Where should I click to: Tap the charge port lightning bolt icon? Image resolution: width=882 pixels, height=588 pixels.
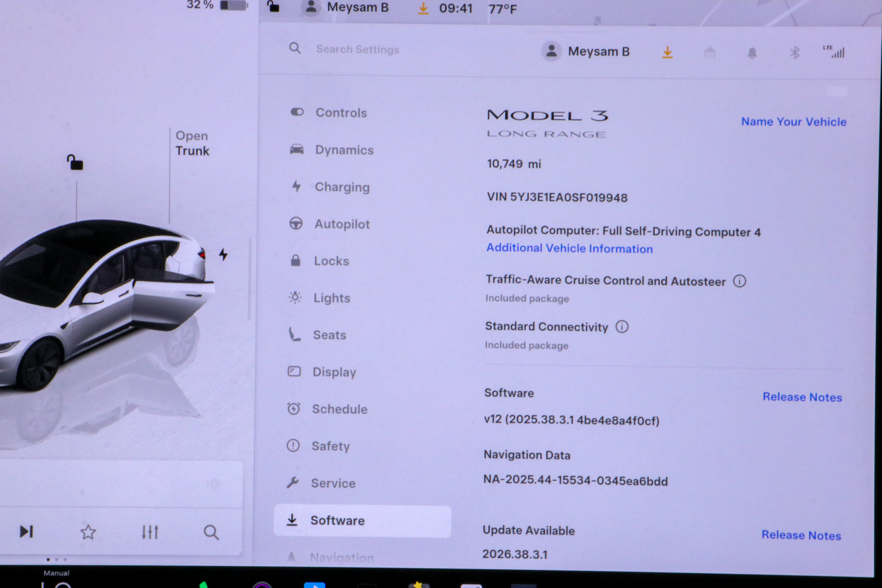point(223,254)
